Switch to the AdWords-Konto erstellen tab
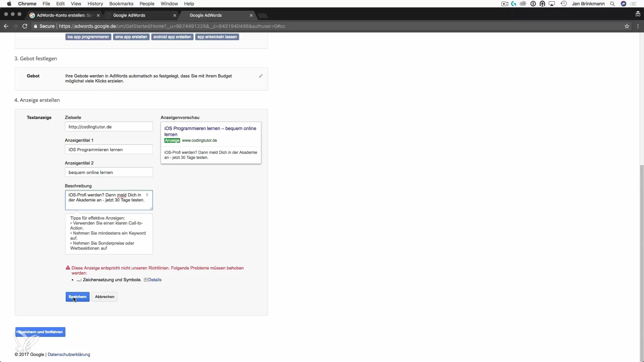644x362 pixels. point(64,15)
